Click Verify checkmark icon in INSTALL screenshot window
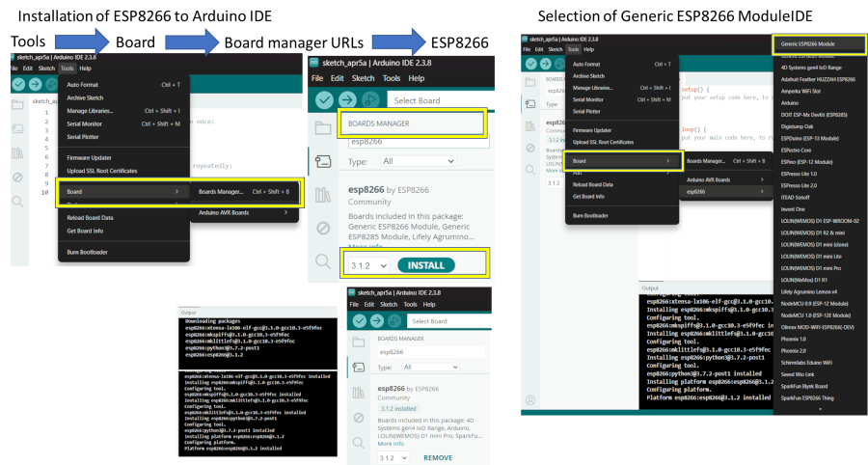Viewport: 868px width, 465px height. pos(324,100)
